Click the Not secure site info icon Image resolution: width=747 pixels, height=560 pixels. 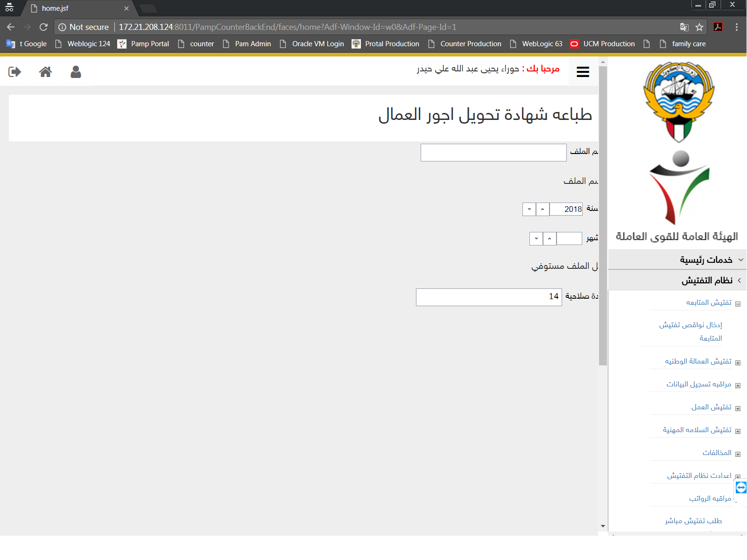[x=62, y=27]
